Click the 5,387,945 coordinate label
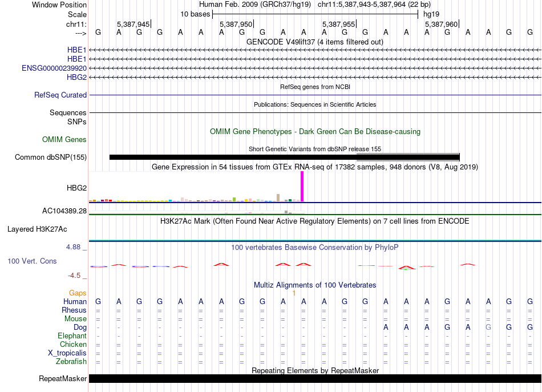The width and height of the screenshot is (542, 392). click(133, 24)
